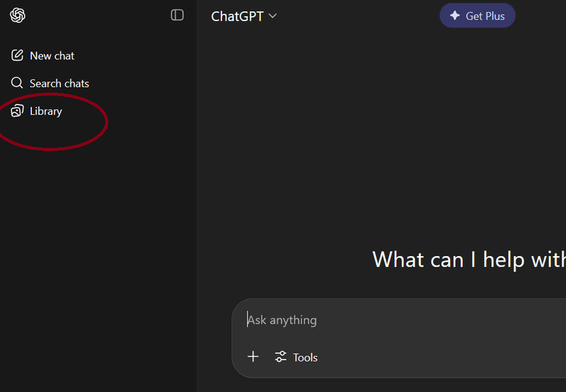Viewport: 566px width, 392px height.
Task: Click the sparkle icon in Get Plus
Action: tap(455, 16)
